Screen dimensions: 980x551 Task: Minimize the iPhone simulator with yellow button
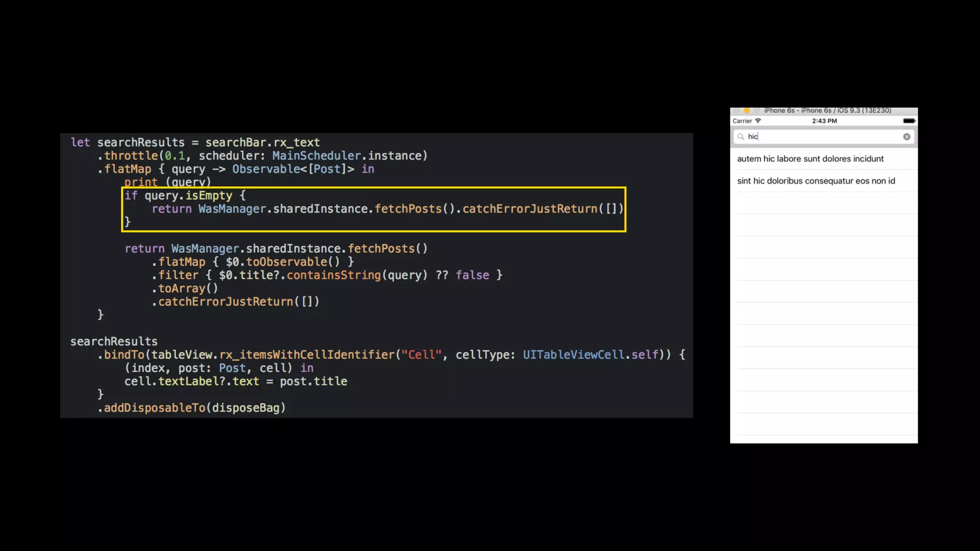[x=746, y=110]
